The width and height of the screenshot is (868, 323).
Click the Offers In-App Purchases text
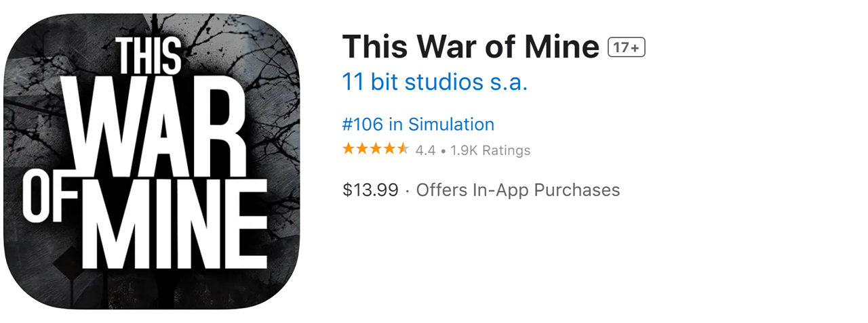click(517, 190)
